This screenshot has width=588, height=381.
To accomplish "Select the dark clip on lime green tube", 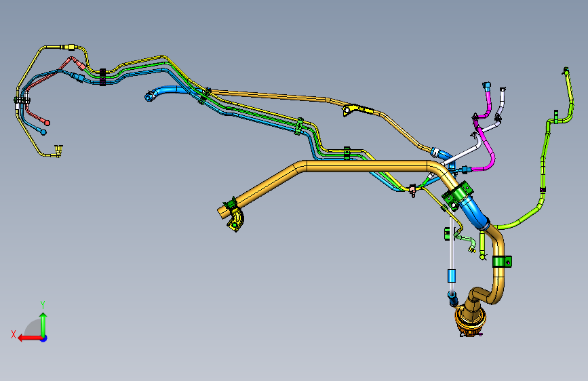I will pos(543,190).
